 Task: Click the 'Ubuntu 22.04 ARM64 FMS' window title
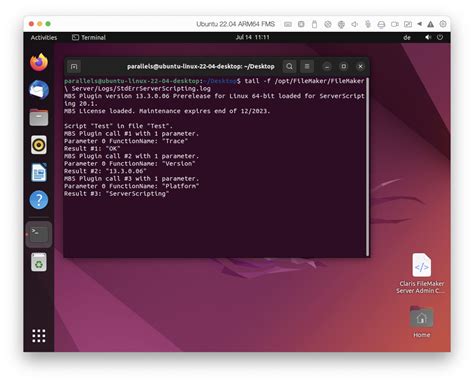(x=235, y=24)
